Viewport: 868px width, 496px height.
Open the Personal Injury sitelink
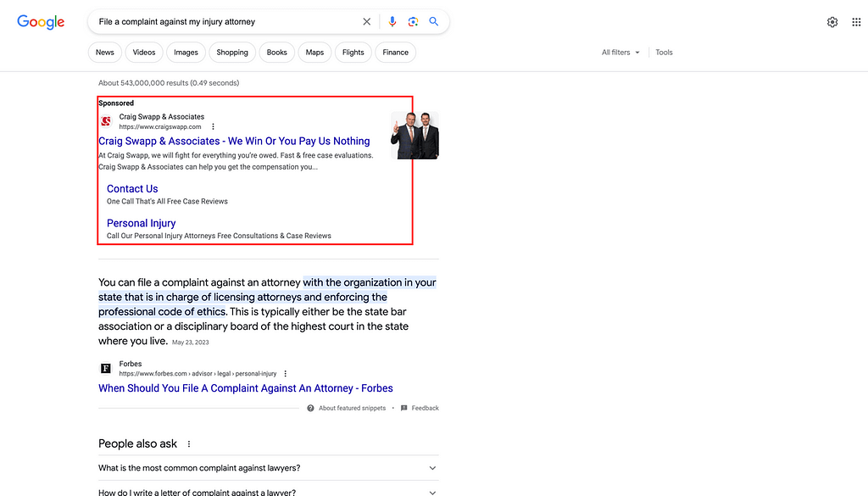(x=142, y=223)
